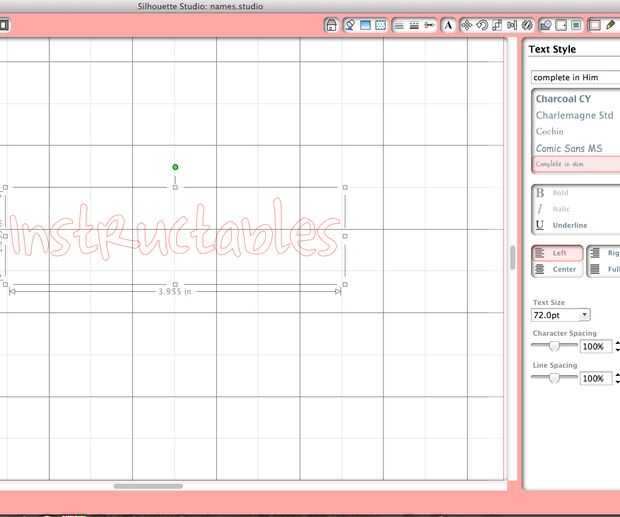Viewport: 620px width, 517px height.
Task: Click the right-middle selection handle
Action: coord(345,236)
